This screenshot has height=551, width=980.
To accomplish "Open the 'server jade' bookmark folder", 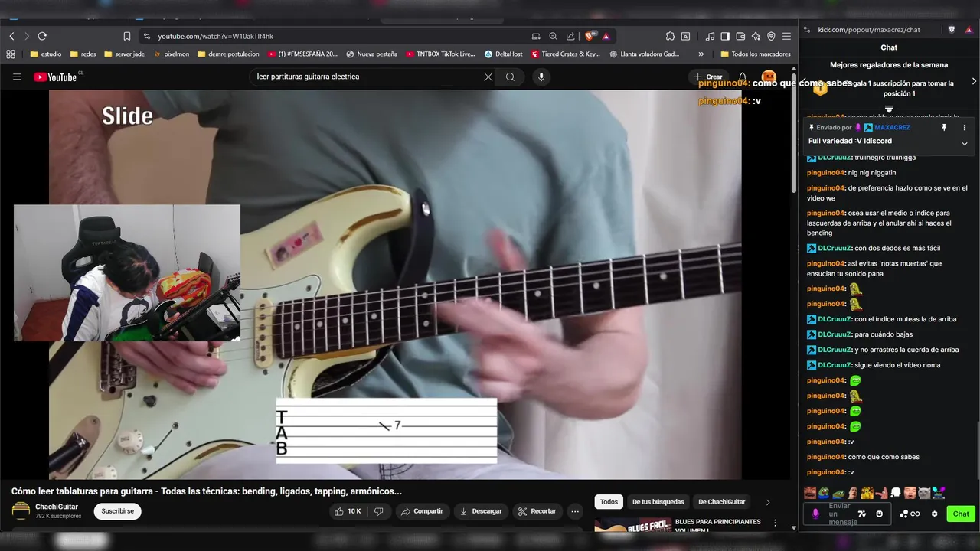I will pyautogui.click(x=124, y=54).
